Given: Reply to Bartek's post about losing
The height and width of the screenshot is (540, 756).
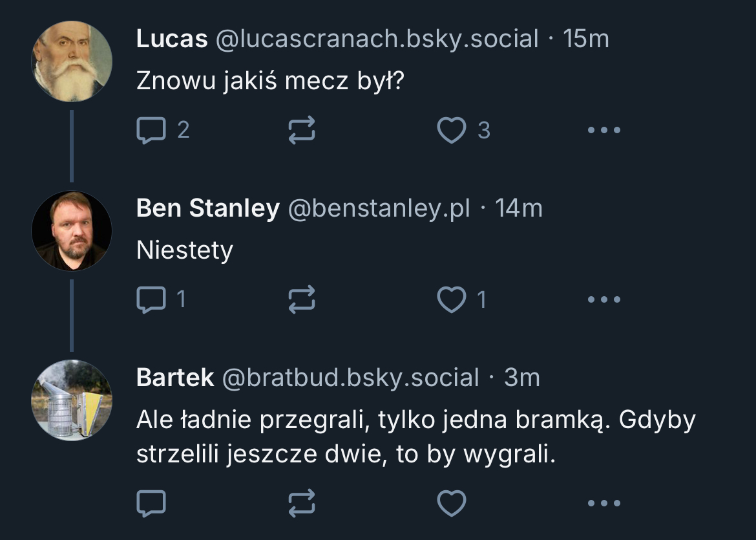Looking at the screenshot, I should click(151, 502).
